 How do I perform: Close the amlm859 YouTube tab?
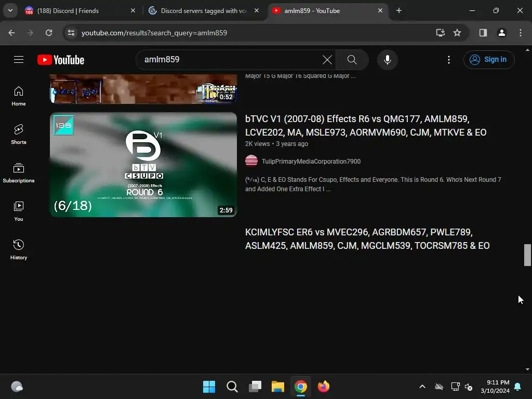tap(380, 11)
